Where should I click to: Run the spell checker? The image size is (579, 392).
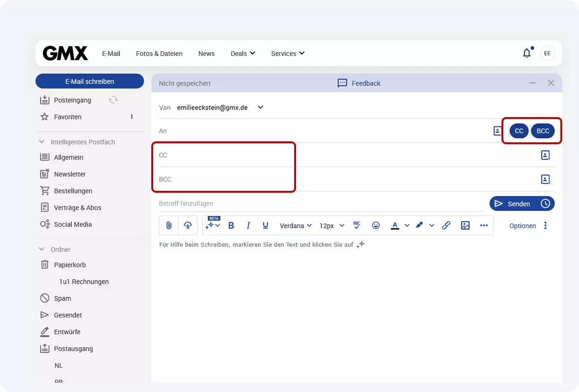(x=357, y=225)
